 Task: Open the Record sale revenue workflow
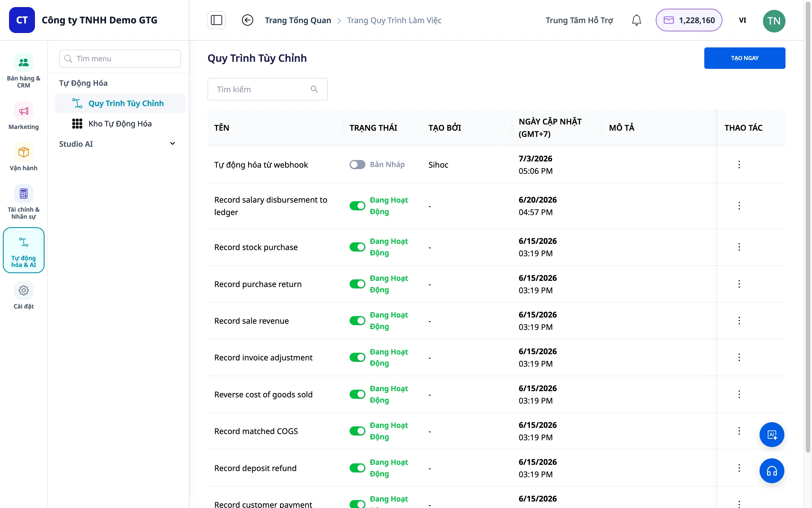[251, 321]
